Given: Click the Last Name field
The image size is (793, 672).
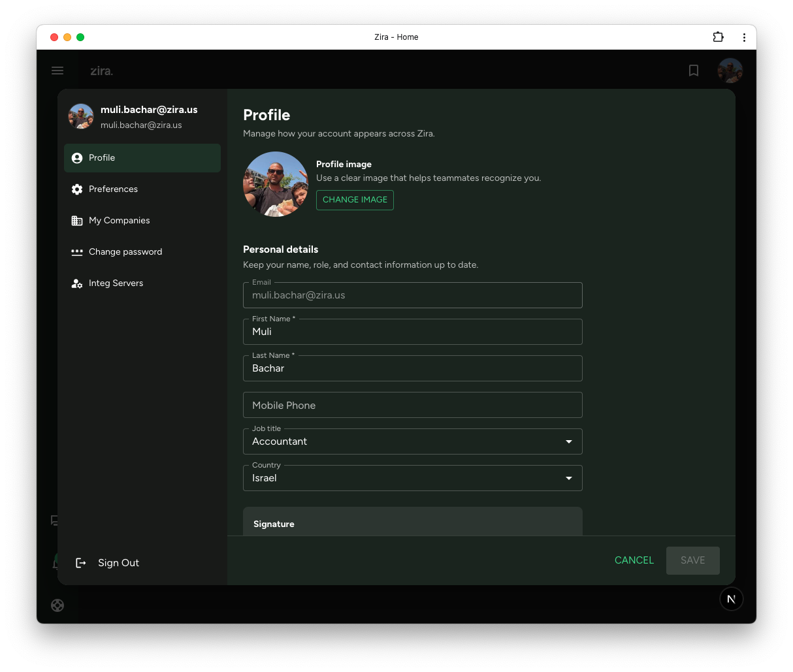Looking at the screenshot, I should tap(413, 368).
